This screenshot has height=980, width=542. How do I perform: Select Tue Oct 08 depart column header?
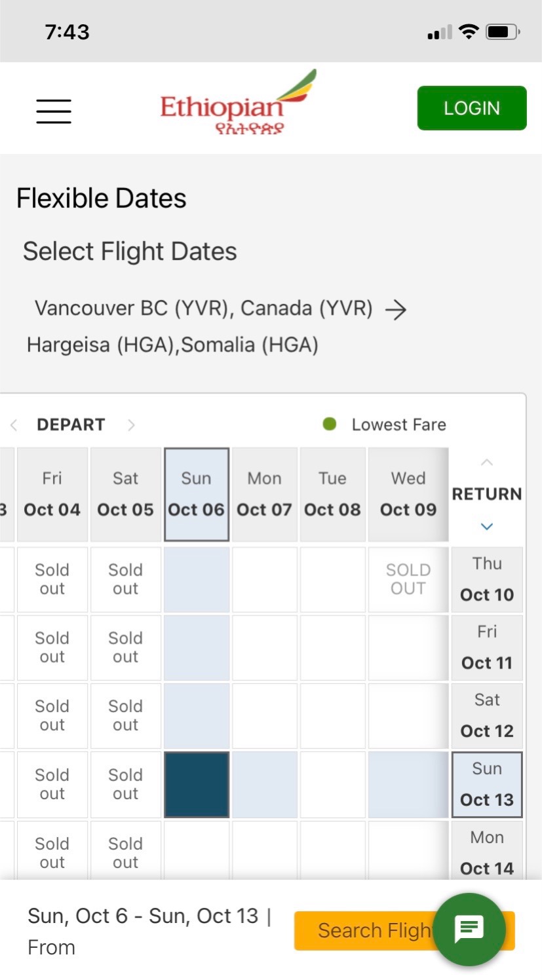333,495
